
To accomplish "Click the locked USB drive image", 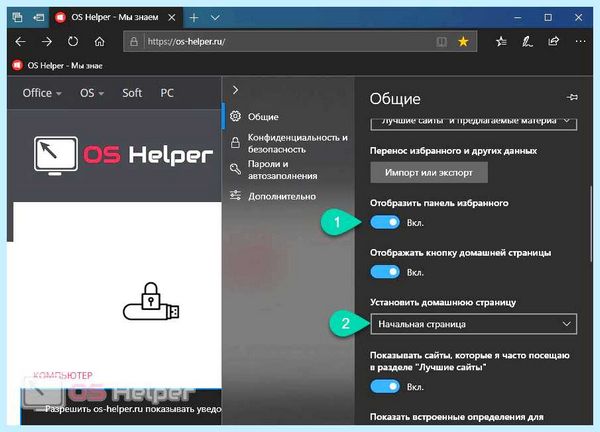I will (x=151, y=302).
